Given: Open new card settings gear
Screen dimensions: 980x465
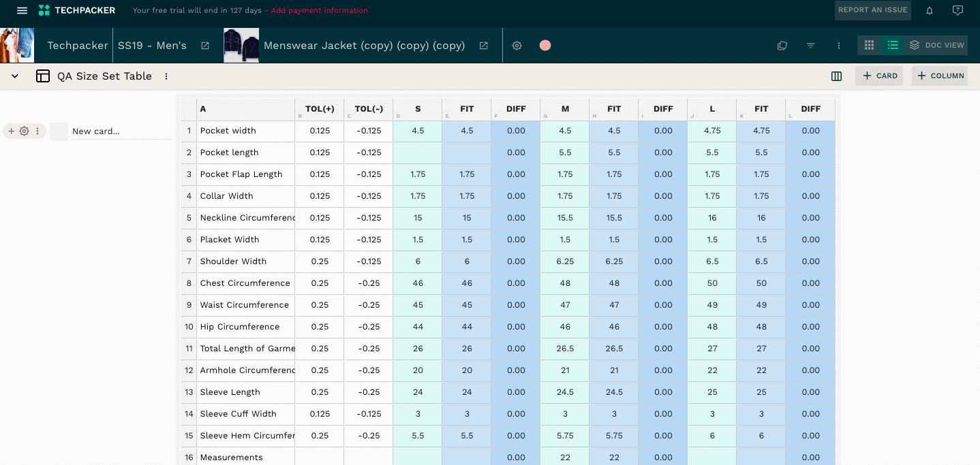Looking at the screenshot, I should point(24,131).
